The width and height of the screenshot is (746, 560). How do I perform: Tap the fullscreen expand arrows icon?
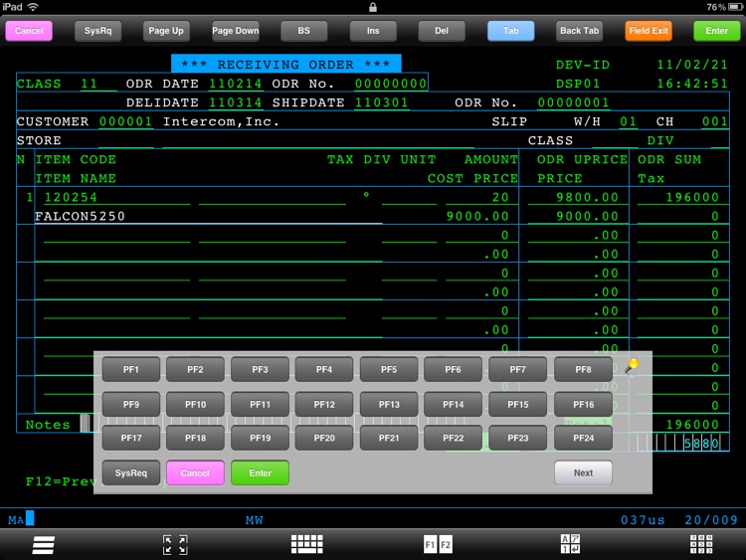point(175,545)
